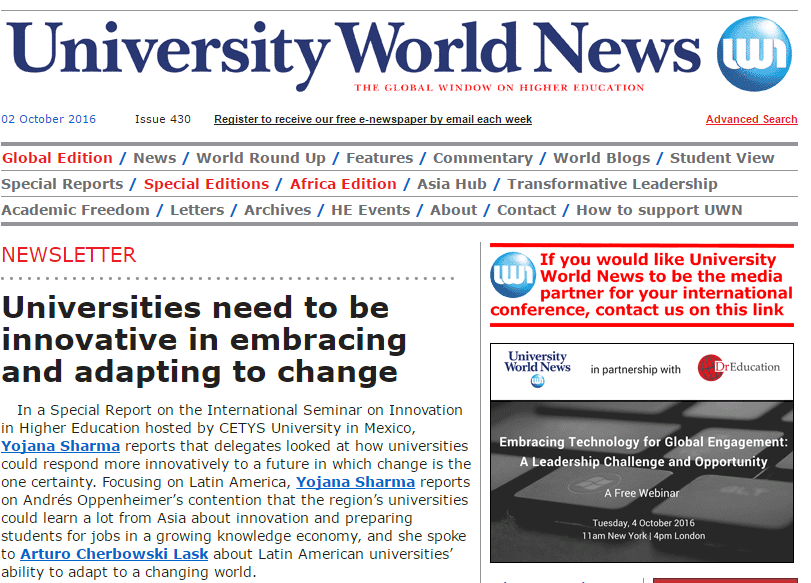Click the Universities need to be innovative headline
The width and height of the screenshot is (811, 583).
204,340
